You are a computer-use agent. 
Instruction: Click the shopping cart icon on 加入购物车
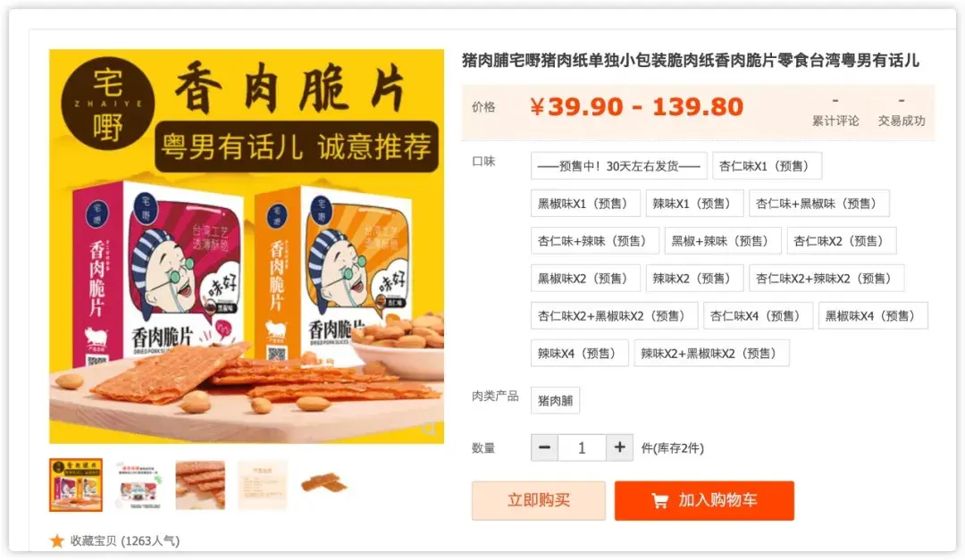(659, 500)
